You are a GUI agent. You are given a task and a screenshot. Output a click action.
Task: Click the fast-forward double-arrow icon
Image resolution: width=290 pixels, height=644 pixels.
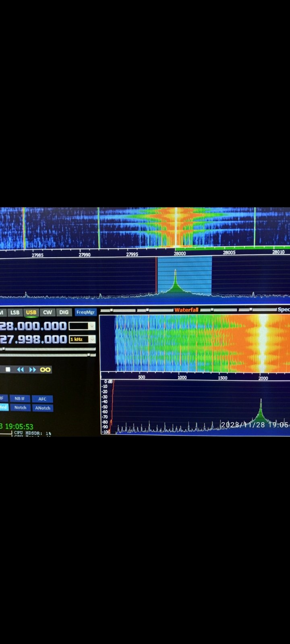(x=33, y=369)
